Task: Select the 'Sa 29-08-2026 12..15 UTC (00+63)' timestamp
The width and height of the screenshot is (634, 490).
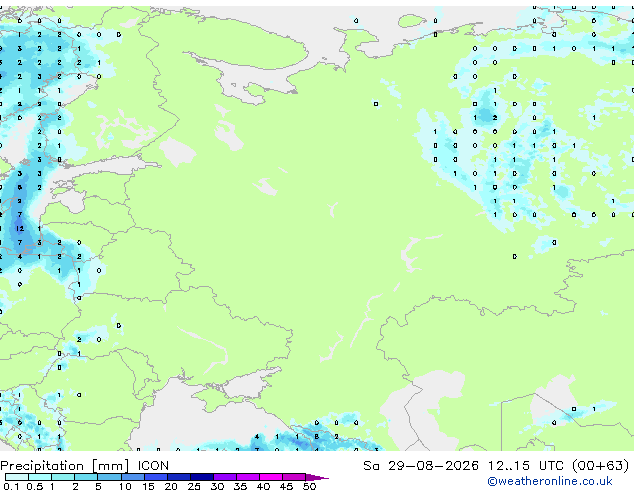Action: [496, 466]
